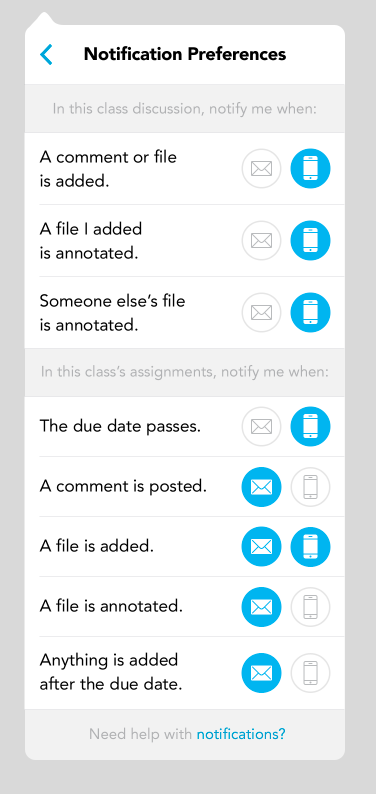Turn off phone alert for 'The due date passes'

pyautogui.click(x=310, y=426)
